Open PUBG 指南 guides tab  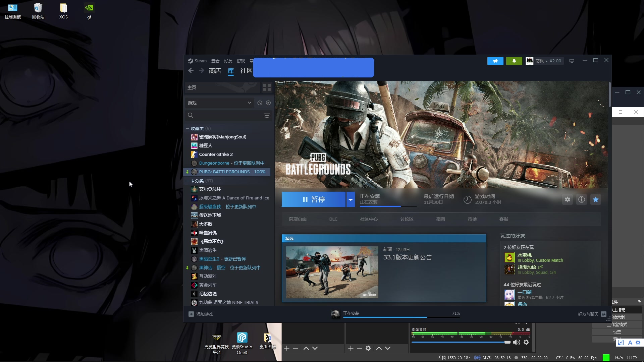tap(441, 219)
